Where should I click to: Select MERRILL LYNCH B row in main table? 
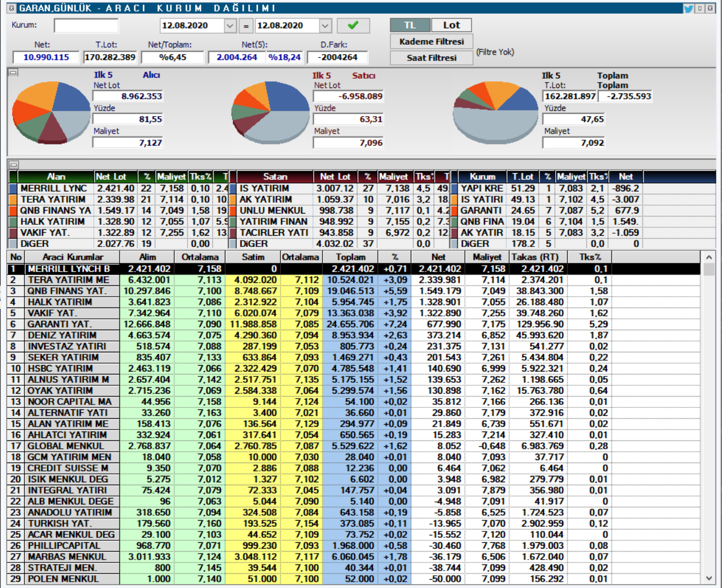click(x=353, y=269)
